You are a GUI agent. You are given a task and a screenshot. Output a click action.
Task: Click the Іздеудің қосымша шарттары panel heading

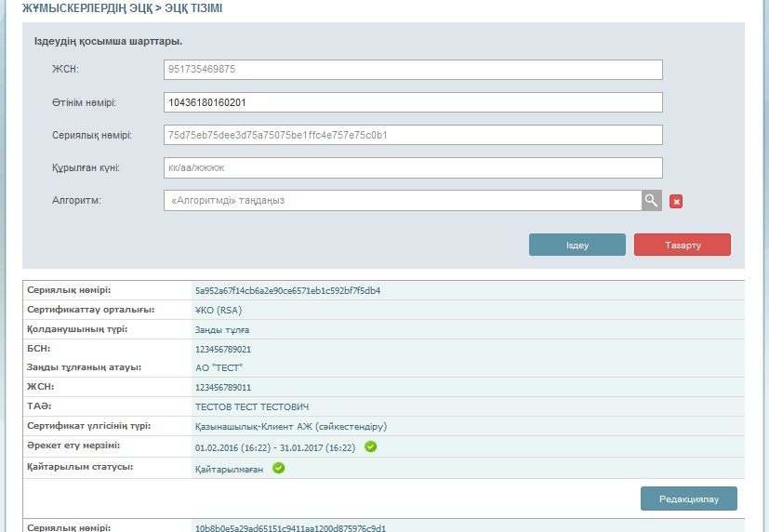(x=108, y=42)
